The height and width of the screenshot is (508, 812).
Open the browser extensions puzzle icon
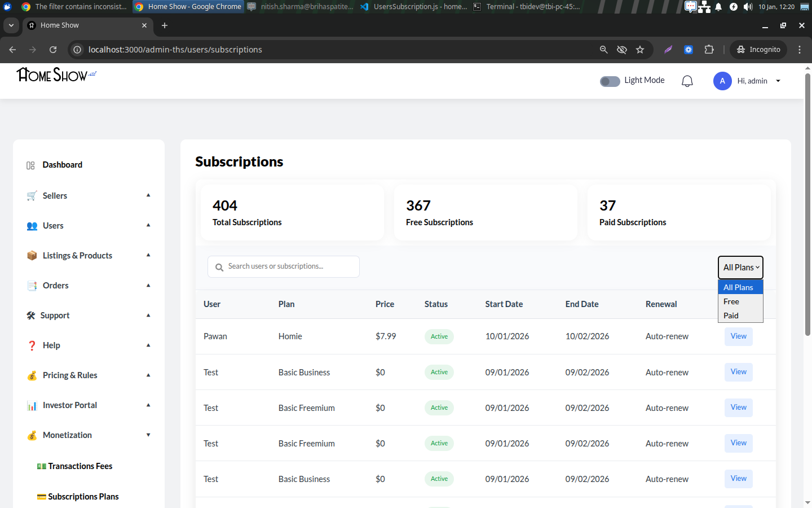tap(709, 50)
